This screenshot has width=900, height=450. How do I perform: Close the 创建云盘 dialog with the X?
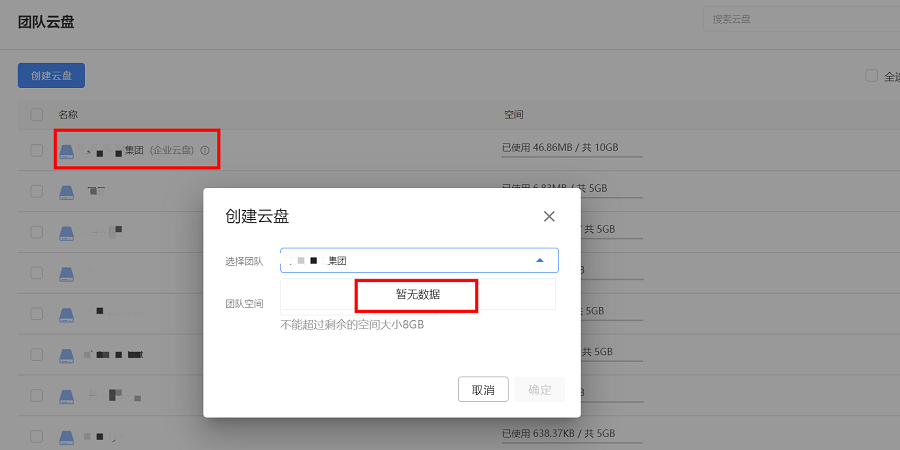[x=549, y=216]
